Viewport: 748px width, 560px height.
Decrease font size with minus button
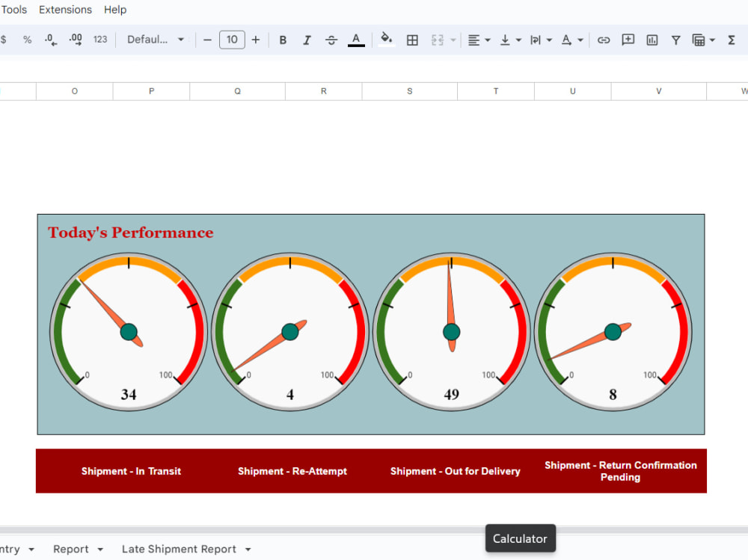pos(207,40)
